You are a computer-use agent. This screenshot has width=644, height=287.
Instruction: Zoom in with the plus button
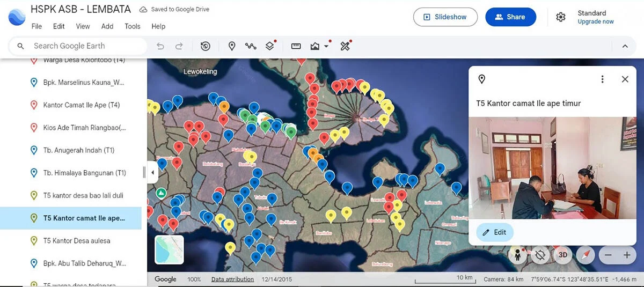pos(626,256)
